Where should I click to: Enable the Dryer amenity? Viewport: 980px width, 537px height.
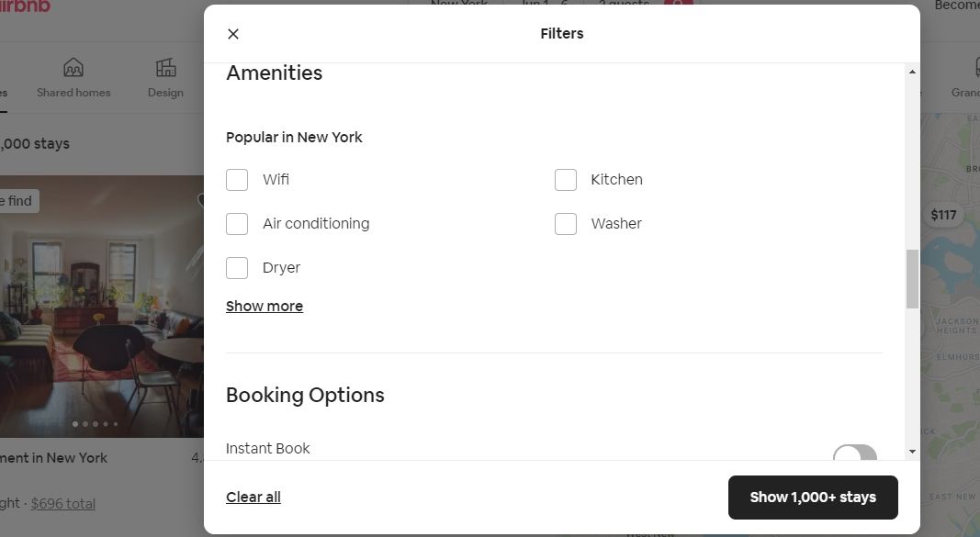(236, 267)
